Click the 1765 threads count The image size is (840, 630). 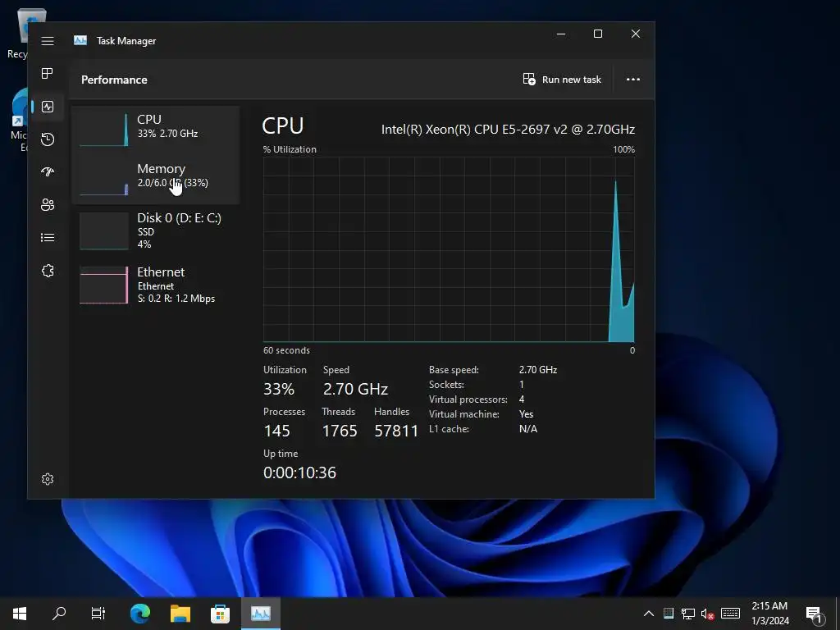(x=339, y=431)
